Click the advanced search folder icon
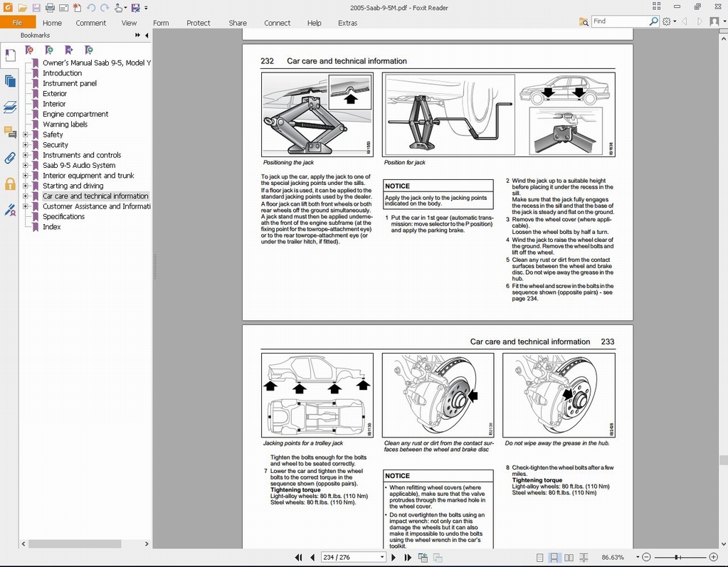This screenshot has width=728, height=567. click(x=584, y=21)
